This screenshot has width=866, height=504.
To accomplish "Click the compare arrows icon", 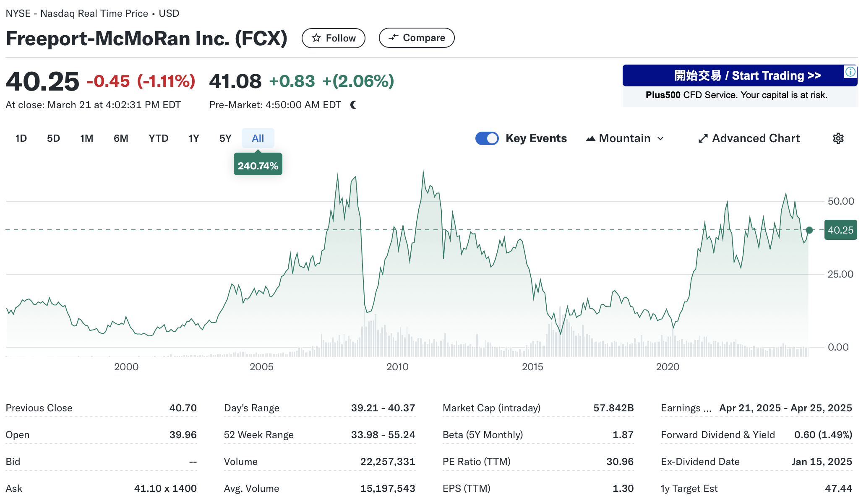I will click(x=393, y=38).
